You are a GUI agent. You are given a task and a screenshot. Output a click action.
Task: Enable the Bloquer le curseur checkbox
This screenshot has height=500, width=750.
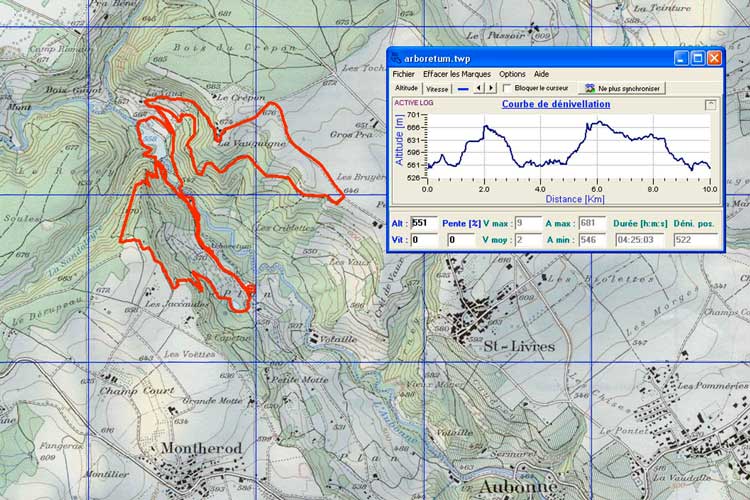(x=507, y=89)
